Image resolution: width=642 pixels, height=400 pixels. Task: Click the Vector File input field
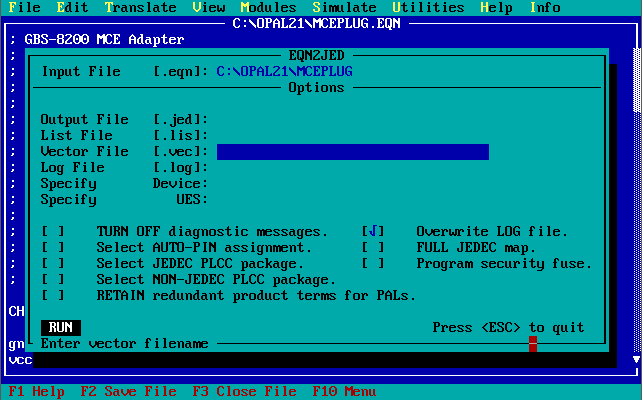352,152
